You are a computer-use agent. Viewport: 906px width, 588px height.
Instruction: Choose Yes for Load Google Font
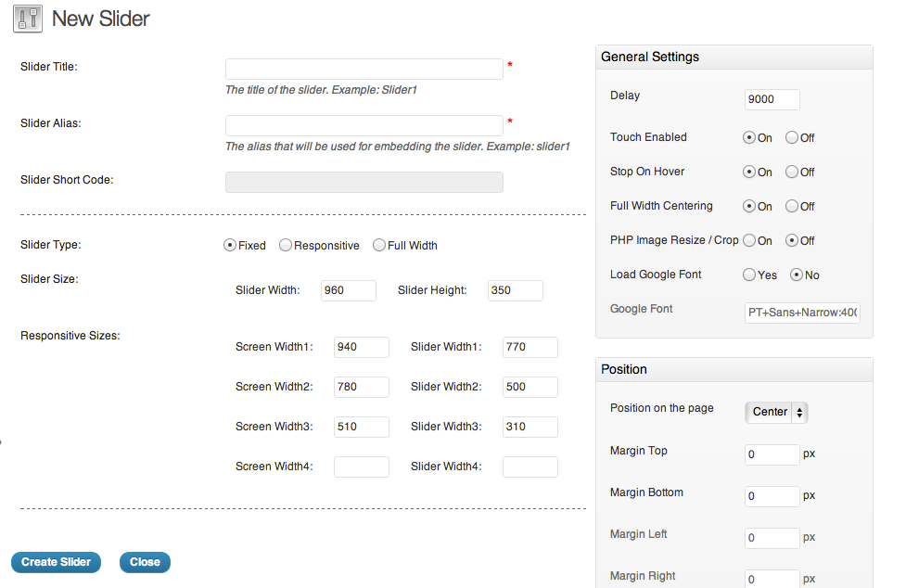point(749,275)
